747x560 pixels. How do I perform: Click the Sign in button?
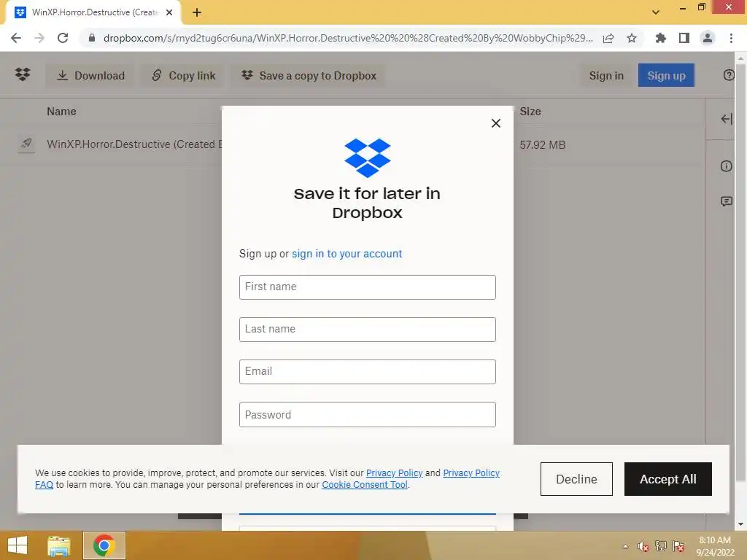point(606,76)
